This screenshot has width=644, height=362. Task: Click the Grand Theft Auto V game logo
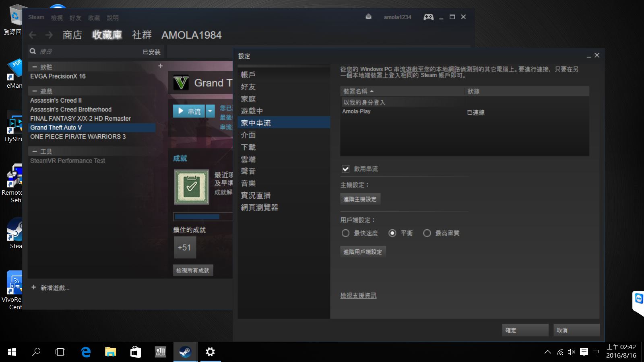point(181,83)
